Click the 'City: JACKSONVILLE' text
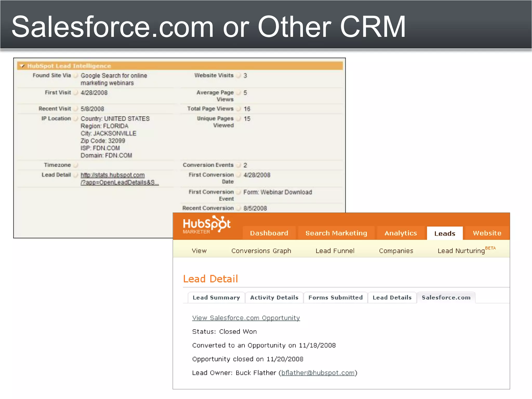 pyautogui.click(x=108, y=133)
